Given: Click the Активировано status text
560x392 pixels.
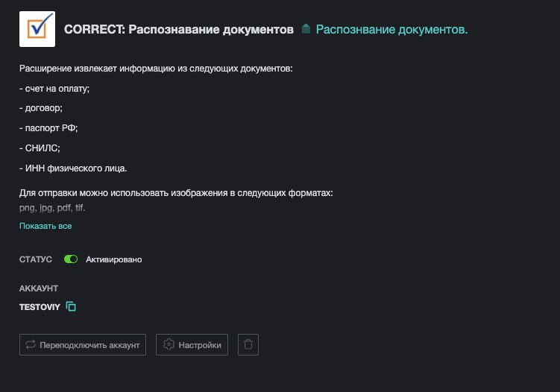Looking at the screenshot, I should coord(114,259).
